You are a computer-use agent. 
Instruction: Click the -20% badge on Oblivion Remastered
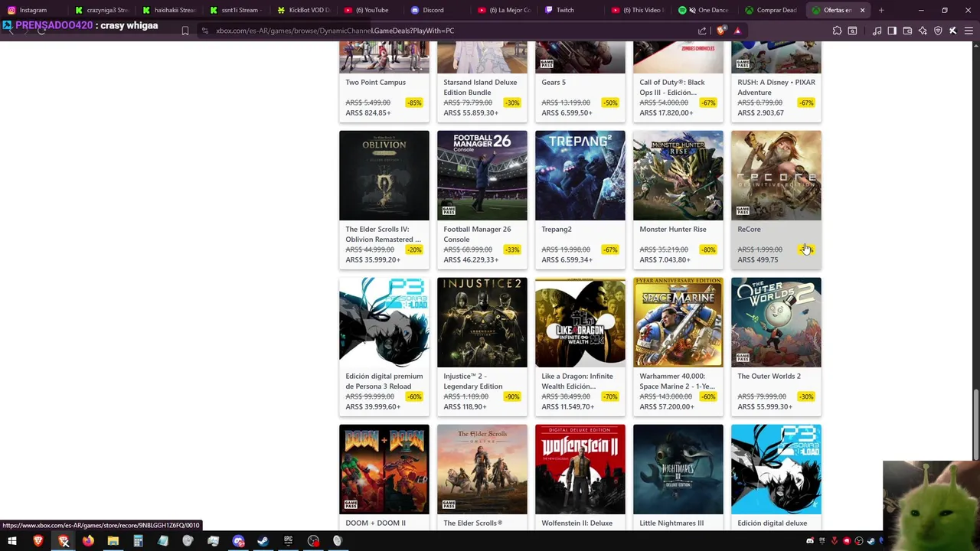tap(414, 249)
